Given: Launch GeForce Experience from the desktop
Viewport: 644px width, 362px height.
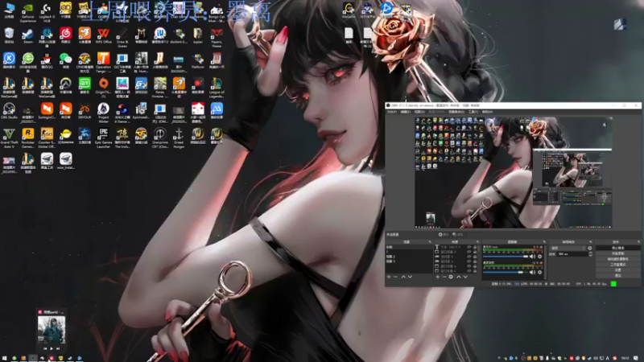Looking at the screenshot, I should 28,11.
